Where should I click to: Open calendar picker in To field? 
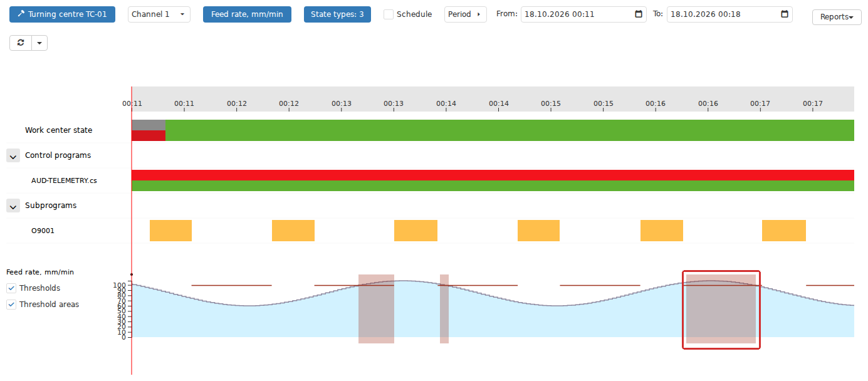(785, 14)
